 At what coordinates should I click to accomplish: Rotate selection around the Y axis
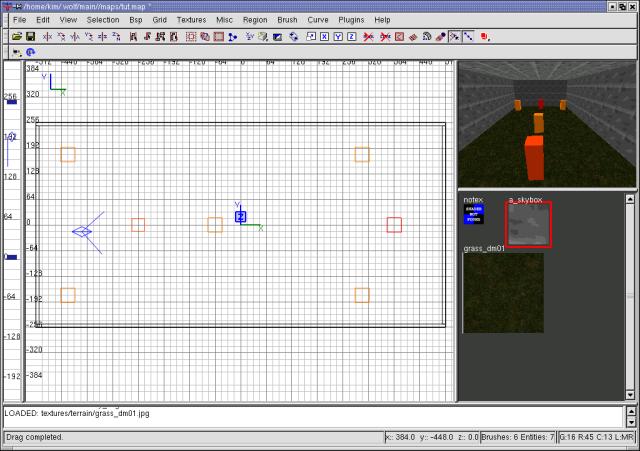(x=89, y=37)
